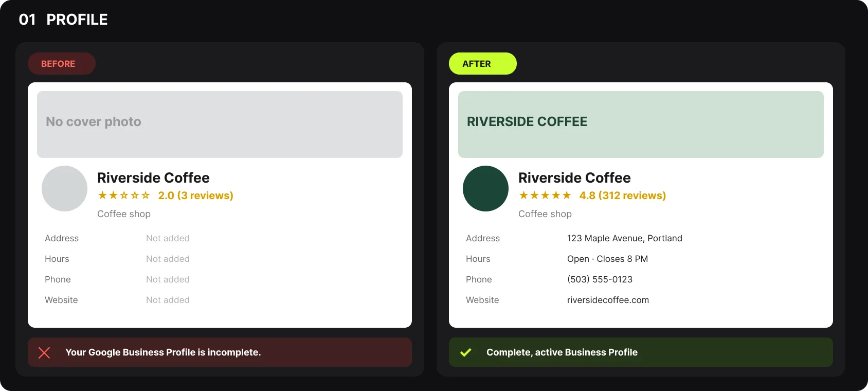
Task: Click the green checkmark complete icon
Action: pyautogui.click(x=465, y=352)
